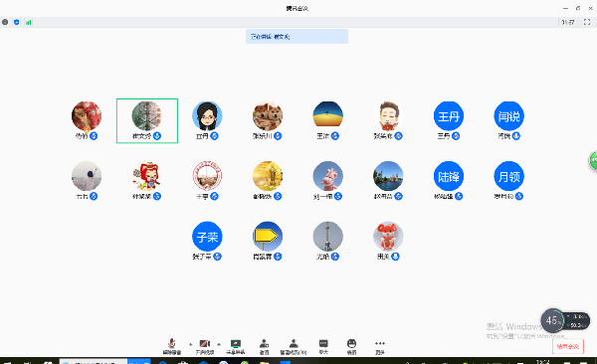This screenshot has width=597, height=364.
Task: Check the green network signal icon
Action: coord(28,22)
